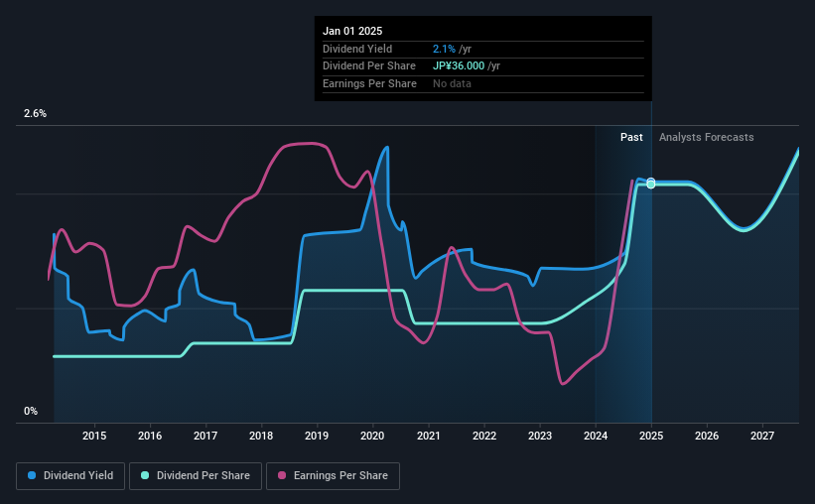Click the 2021 x-axis label
815x504 pixels.
point(428,436)
